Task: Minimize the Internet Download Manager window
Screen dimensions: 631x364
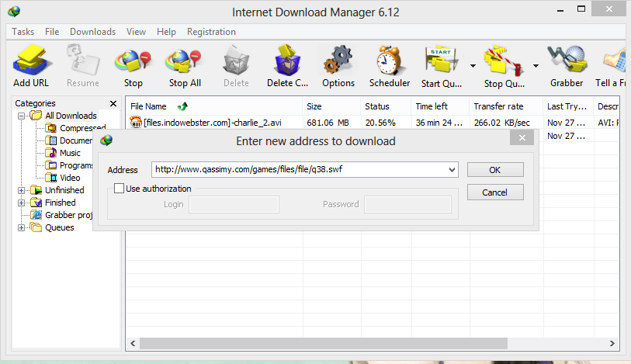Action: tap(560, 9)
